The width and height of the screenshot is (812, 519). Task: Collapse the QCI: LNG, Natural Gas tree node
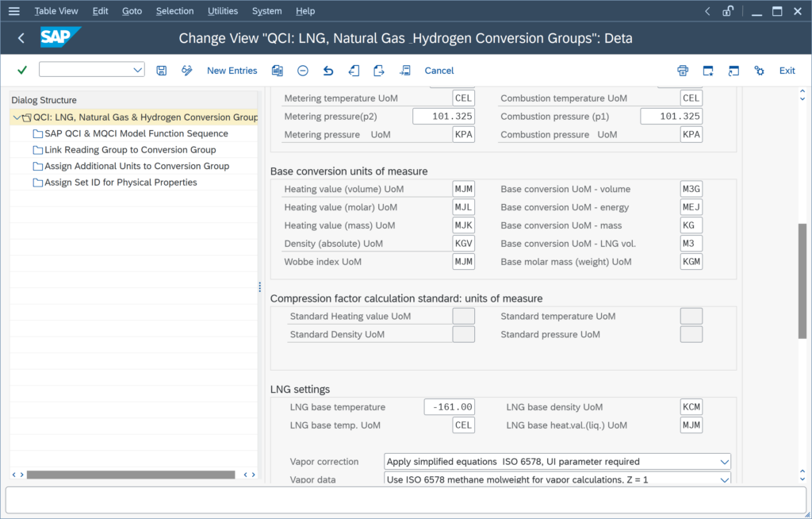coord(17,117)
